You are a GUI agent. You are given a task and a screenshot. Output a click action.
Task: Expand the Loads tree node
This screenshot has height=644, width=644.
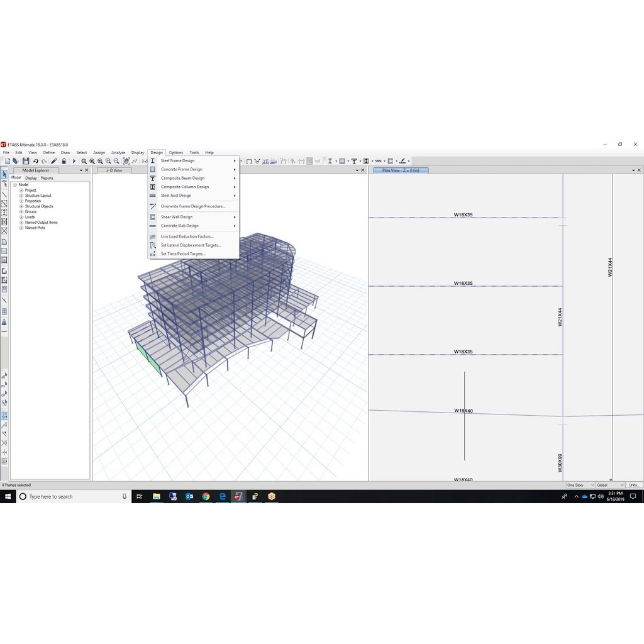point(21,217)
